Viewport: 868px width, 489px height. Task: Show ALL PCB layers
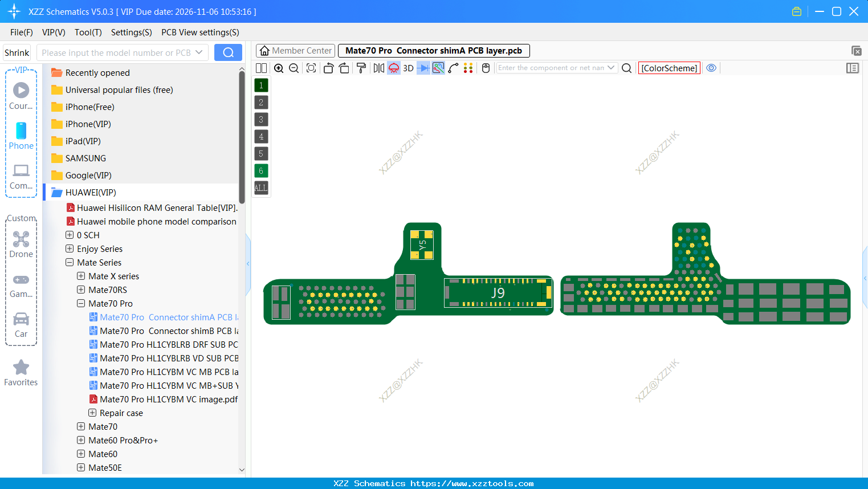(261, 188)
